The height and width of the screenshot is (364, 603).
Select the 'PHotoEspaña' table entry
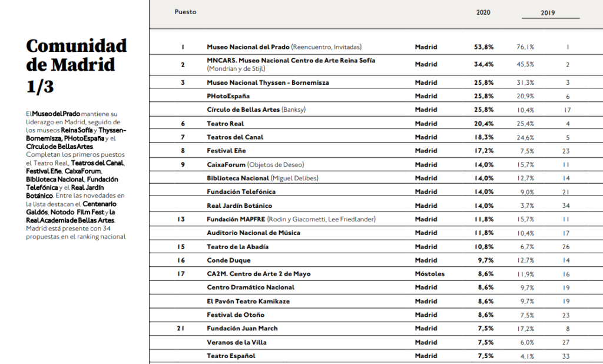(x=228, y=96)
